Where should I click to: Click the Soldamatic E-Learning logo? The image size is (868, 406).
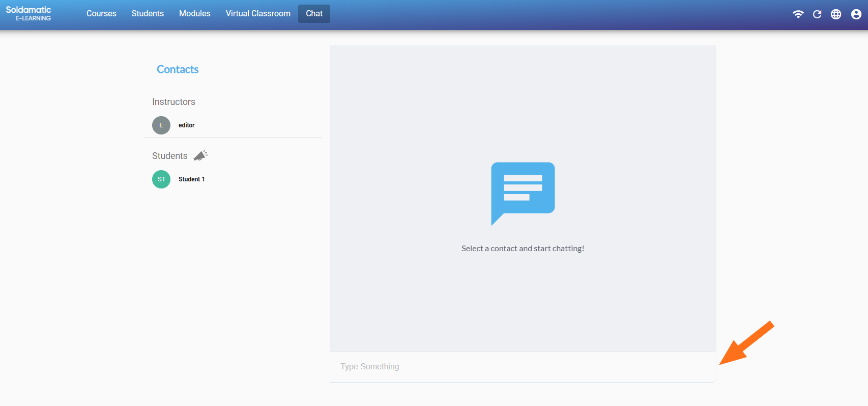(28, 14)
